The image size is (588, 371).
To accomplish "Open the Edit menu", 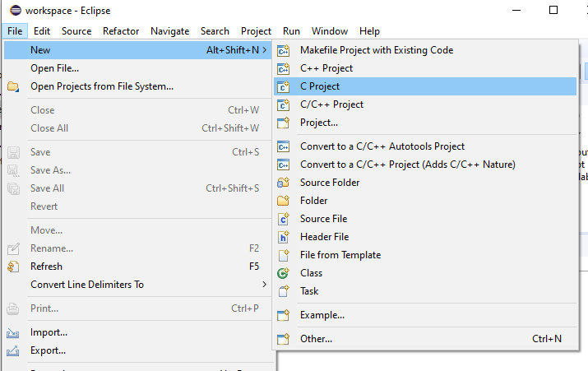I will [x=42, y=31].
